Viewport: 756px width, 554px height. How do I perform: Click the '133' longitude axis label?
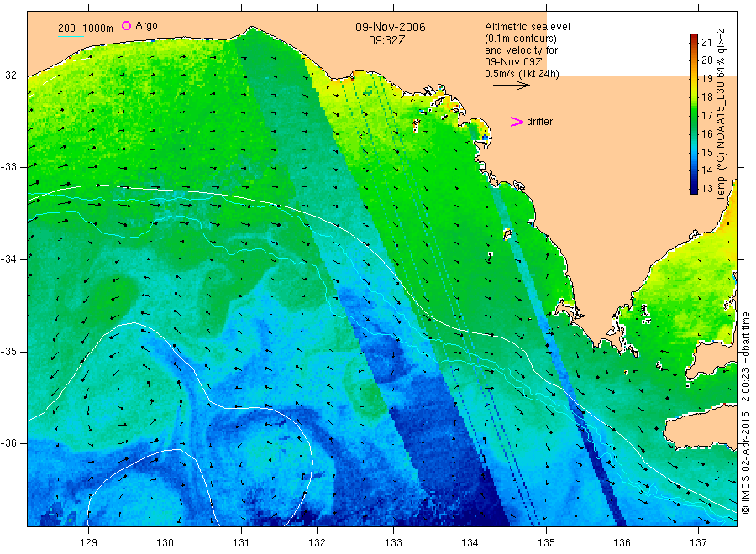[393, 543]
